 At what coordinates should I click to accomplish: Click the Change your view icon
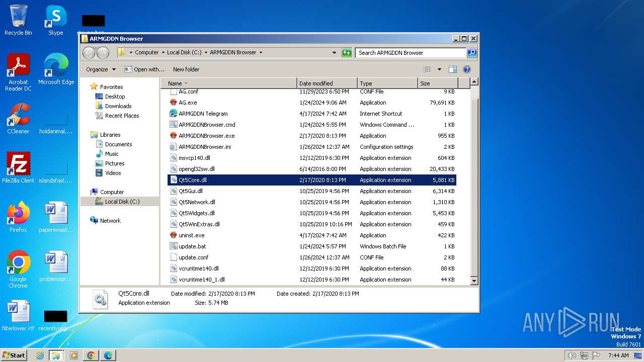click(x=427, y=69)
